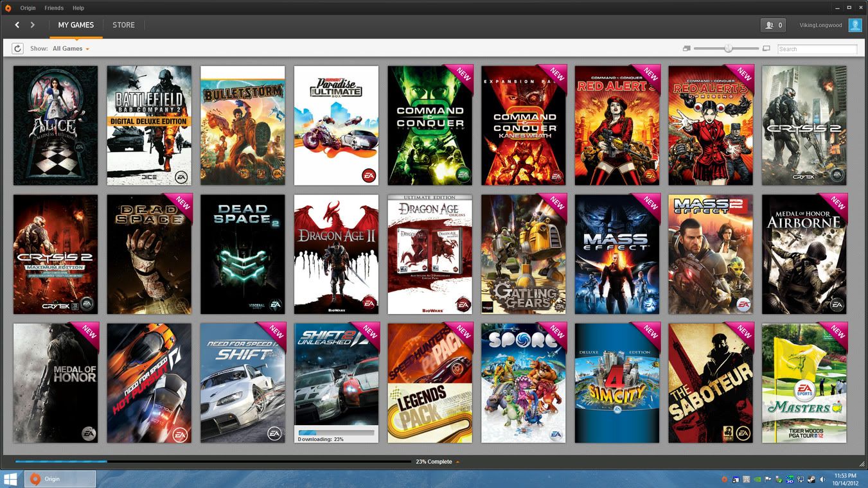Select the Gatling Gears game tile
868x488 pixels.
[524, 254]
